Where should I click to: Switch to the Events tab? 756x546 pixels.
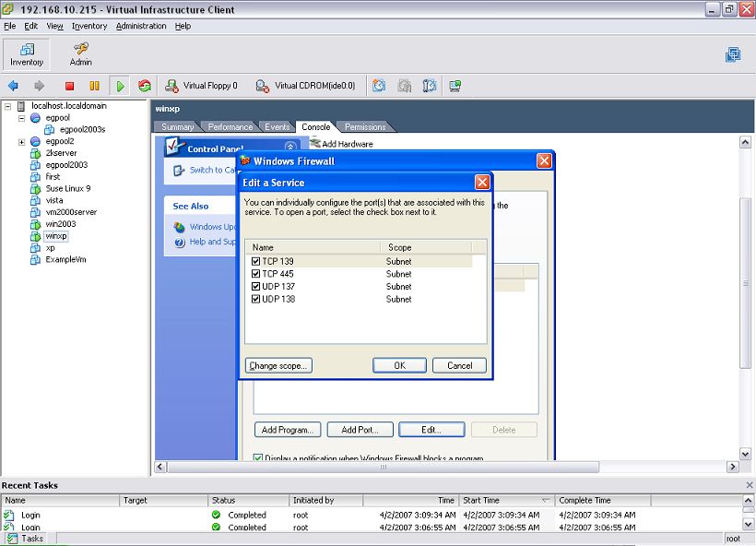coord(278,127)
